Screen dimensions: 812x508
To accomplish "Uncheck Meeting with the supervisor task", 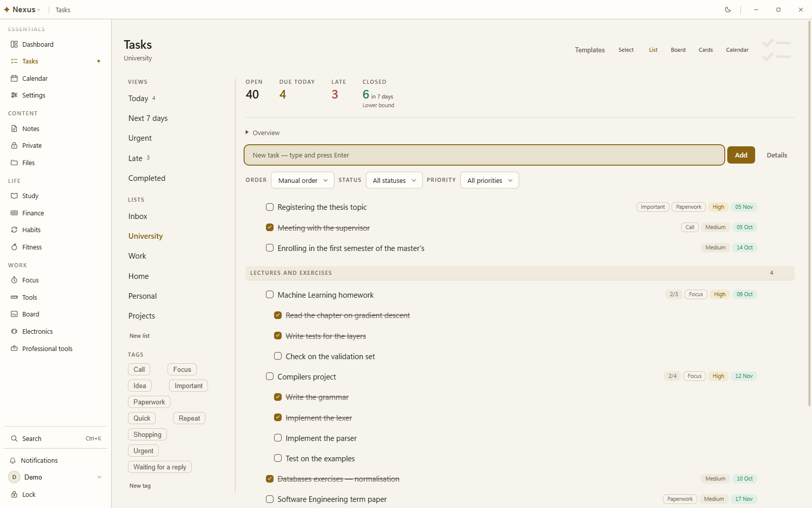I will 269,228.
